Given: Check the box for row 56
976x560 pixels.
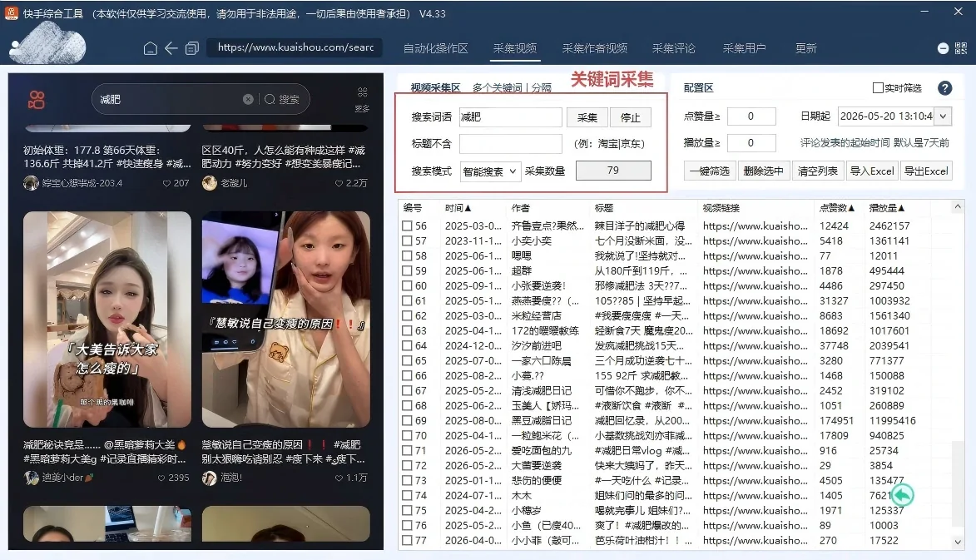Looking at the screenshot, I should point(407,225).
